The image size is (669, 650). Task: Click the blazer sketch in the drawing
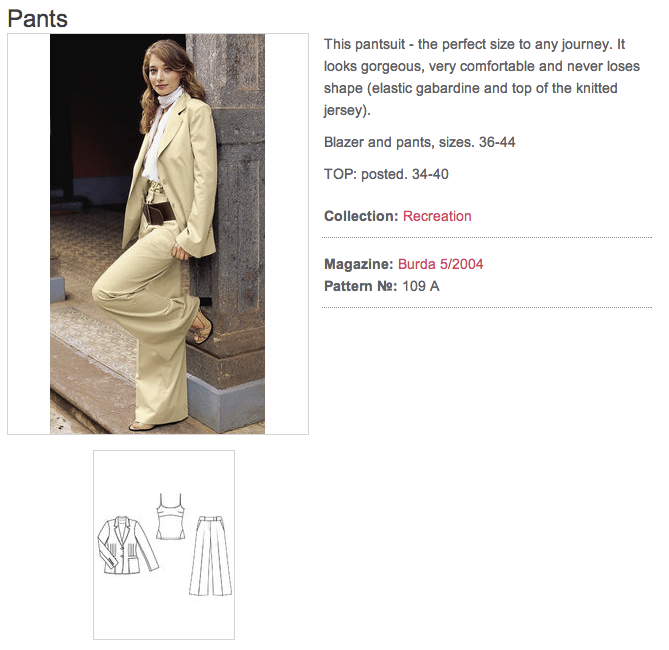(127, 545)
